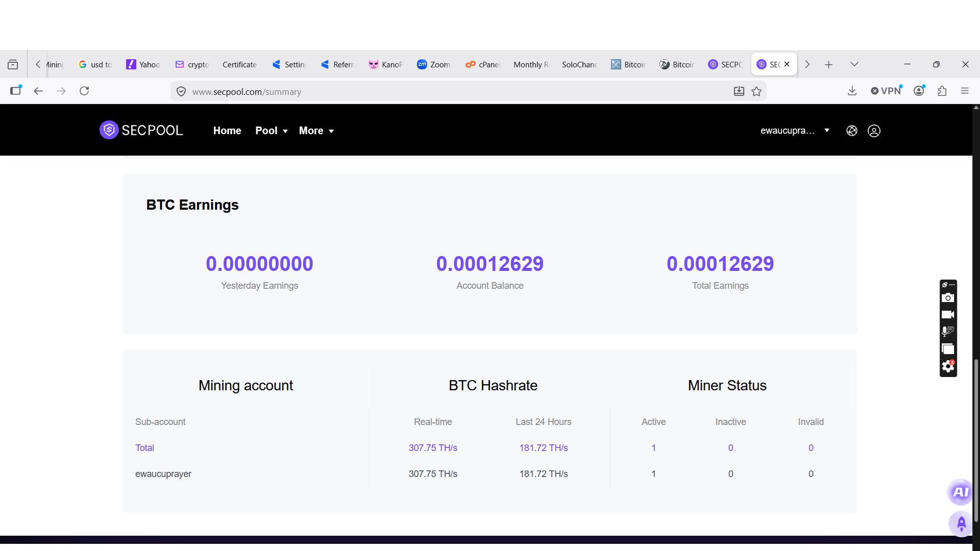Screen dimensions: 980x551
Task: Expand the More dropdown menu
Action: (316, 131)
